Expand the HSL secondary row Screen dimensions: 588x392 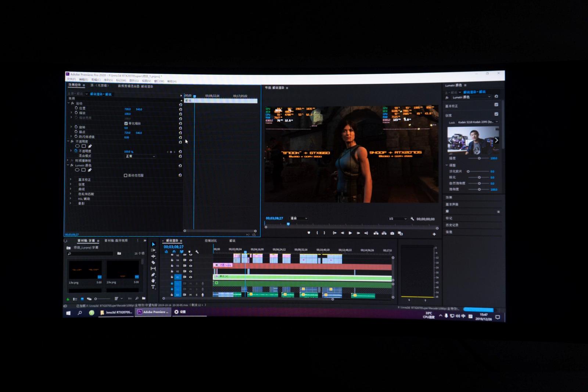pyautogui.click(x=71, y=199)
